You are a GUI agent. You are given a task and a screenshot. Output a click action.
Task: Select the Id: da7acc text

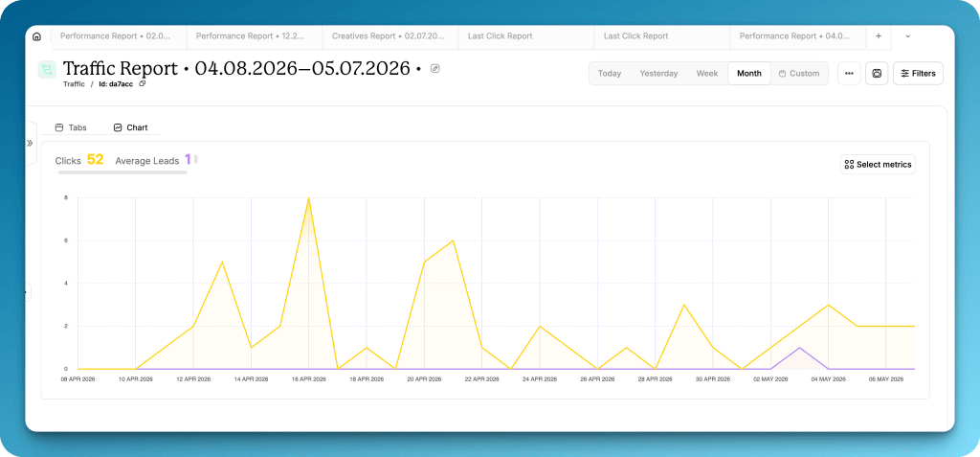click(x=116, y=84)
